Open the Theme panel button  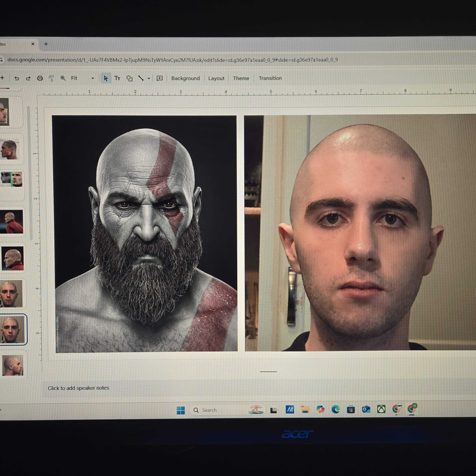tap(241, 78)
